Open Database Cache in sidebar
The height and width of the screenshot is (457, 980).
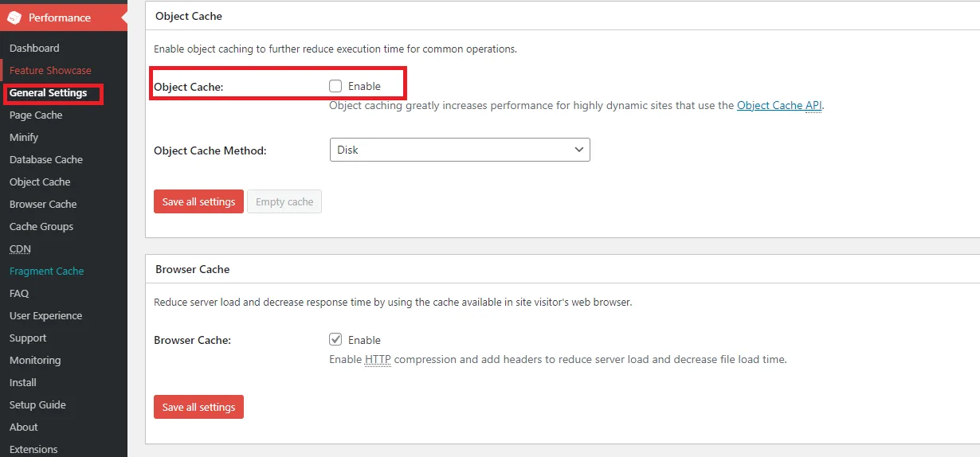tap(46, 159)
